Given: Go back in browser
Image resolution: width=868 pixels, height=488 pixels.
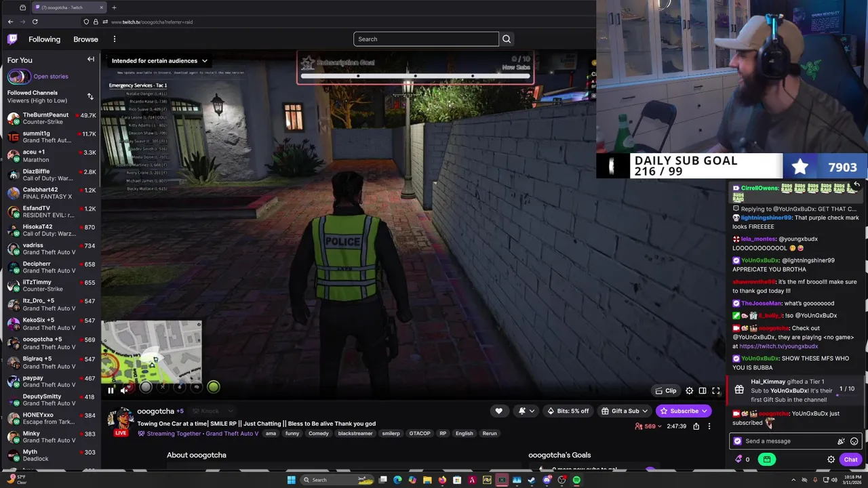Looking at the screenshot, I should [x=10, y=22].
